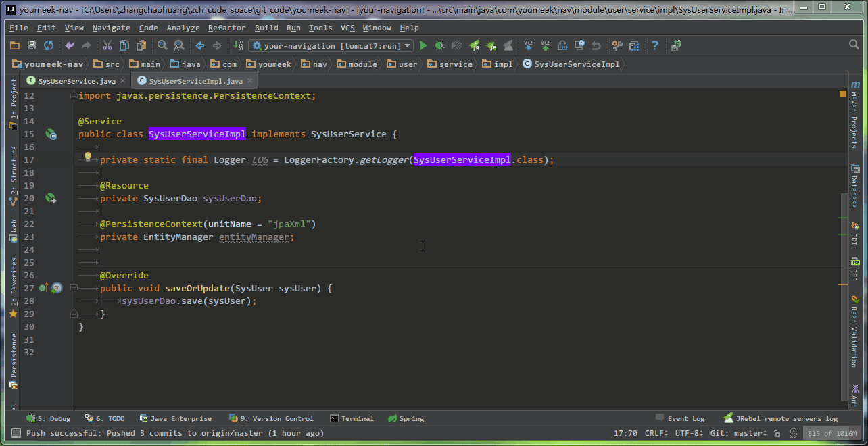Click Search Everywhere magnifier icon
Screen dimensions: 868x446
tap(854, 45)
